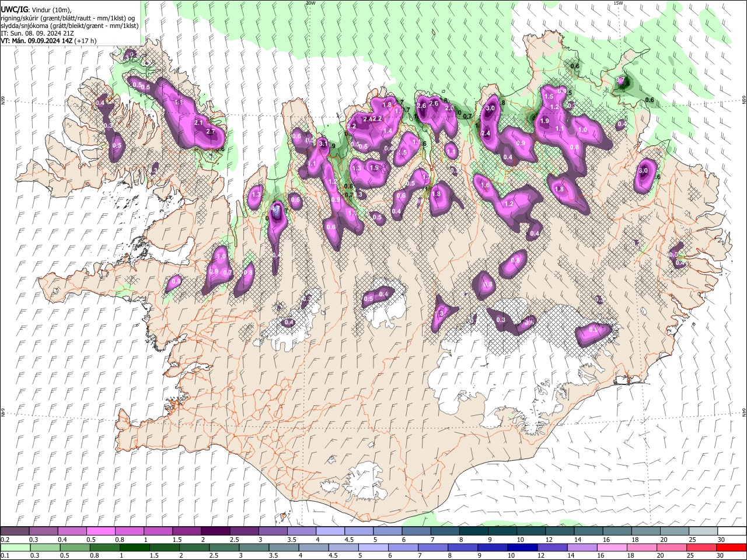The height and width of the screenshot is (560, 747).
Task: Click the 'VT: Mán. 09.09.2024 14Z' valid time
Action: 36,41
